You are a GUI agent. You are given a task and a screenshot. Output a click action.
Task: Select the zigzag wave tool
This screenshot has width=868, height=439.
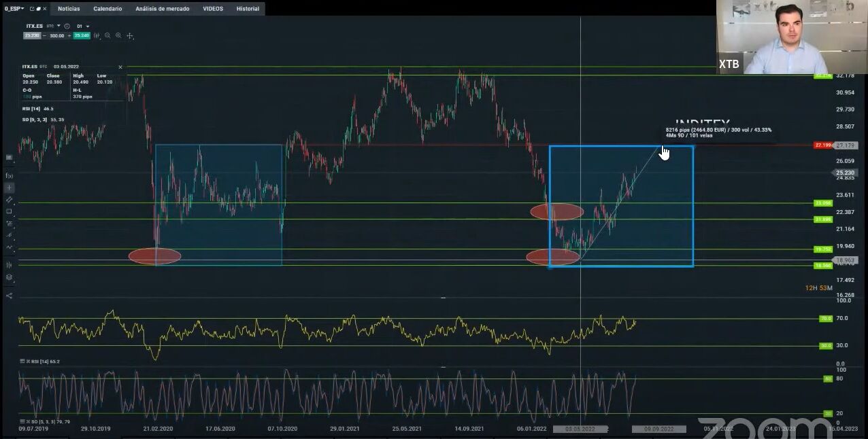pos(9,247)
